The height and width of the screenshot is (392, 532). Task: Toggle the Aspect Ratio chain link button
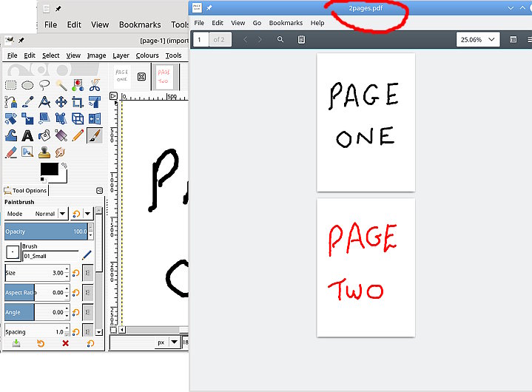(x=87, y=293)
